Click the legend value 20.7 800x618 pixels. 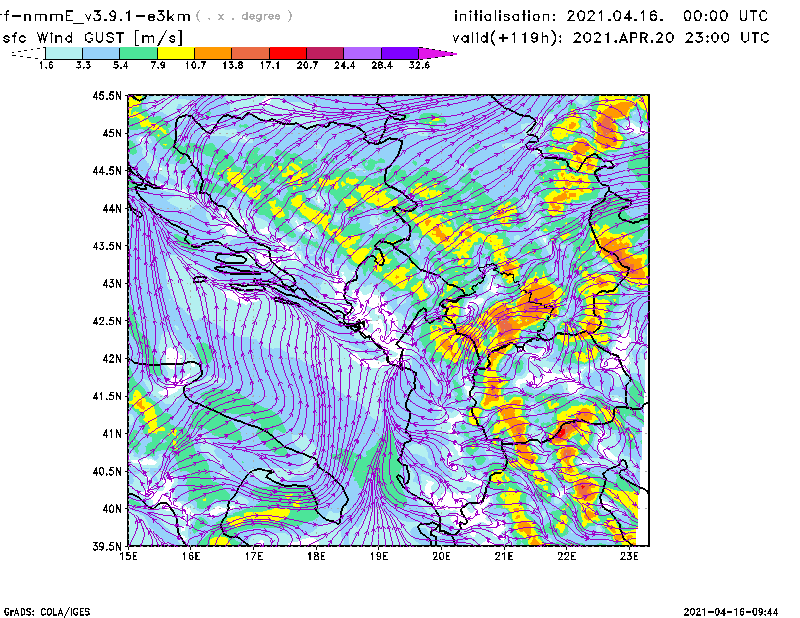click(x=307, y=65)
